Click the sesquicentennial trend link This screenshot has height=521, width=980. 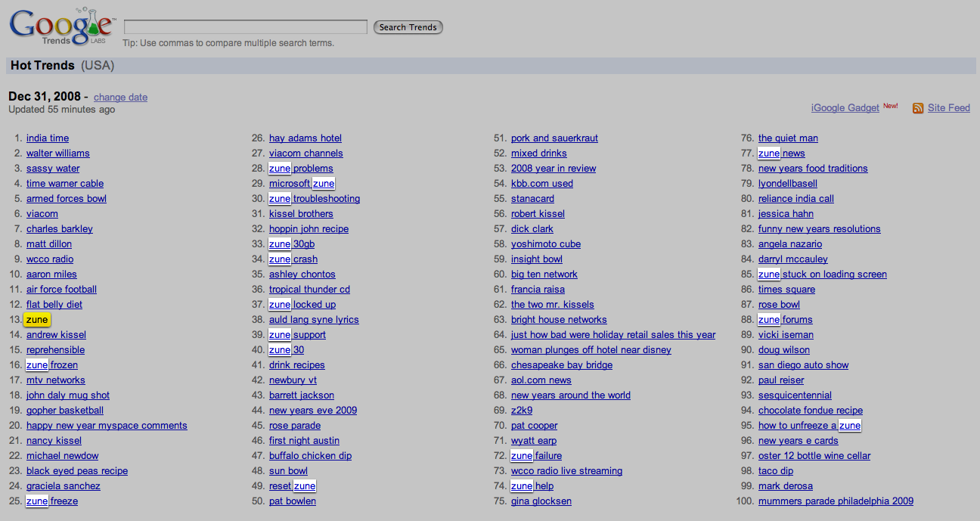point(795,395)
